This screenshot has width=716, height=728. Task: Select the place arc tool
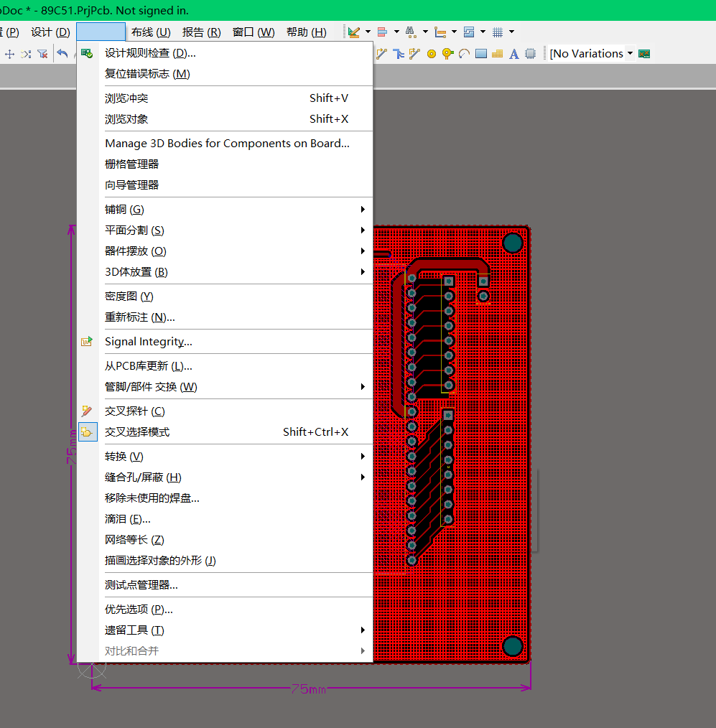(465, 54)
